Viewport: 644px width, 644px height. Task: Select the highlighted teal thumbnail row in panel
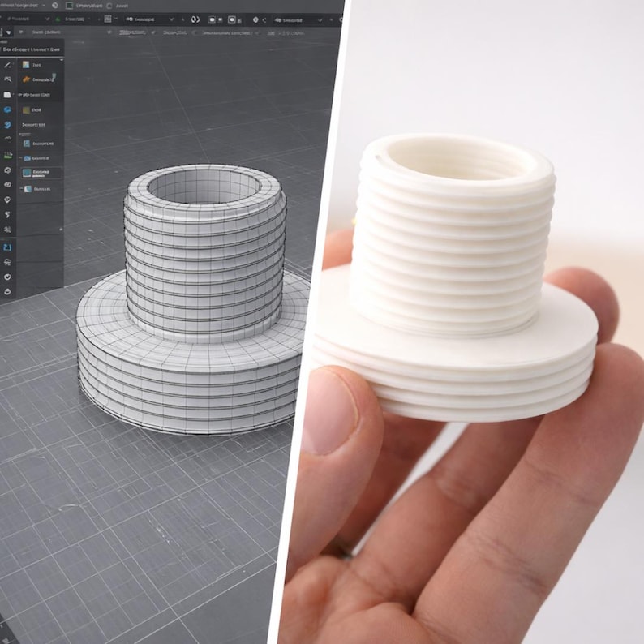point(40,173)
